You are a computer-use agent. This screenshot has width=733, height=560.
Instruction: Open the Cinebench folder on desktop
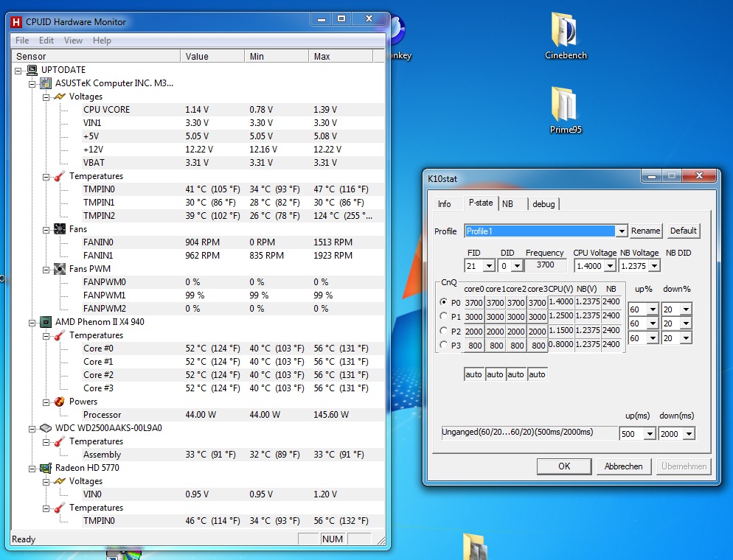[565, 36]
